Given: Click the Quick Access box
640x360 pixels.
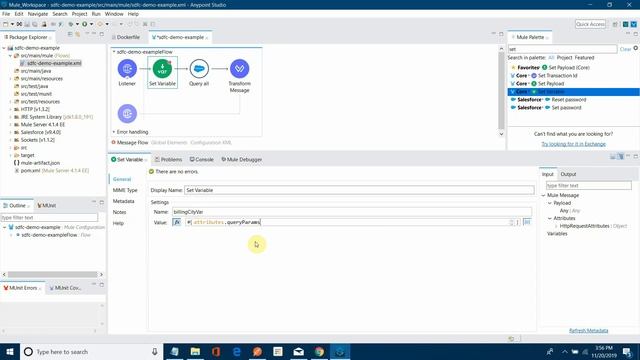Looking at the screenshot, I should tap(590, 24).
